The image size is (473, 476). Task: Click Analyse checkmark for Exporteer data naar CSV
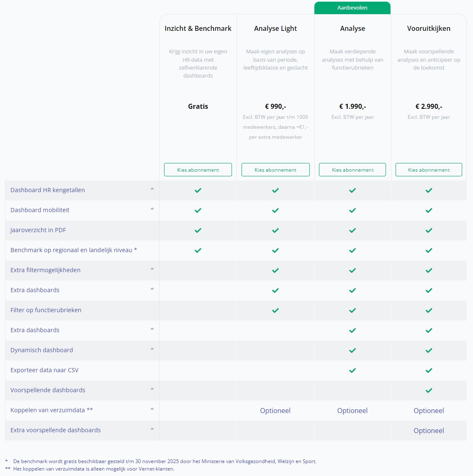(x=352, y=371)
